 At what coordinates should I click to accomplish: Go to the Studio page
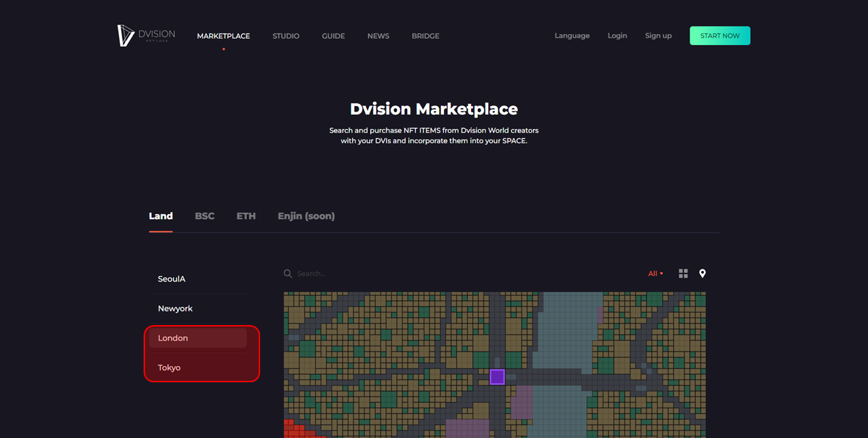tap(286, 36)
